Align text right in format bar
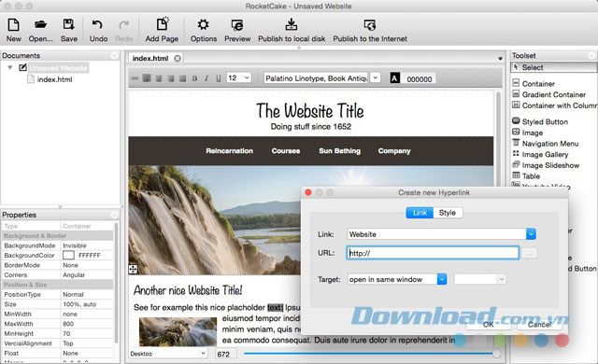 click(171, 78)
